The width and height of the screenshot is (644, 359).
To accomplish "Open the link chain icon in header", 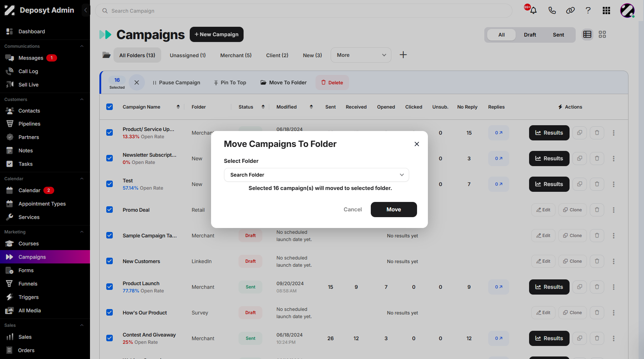I will pos(570,10).
